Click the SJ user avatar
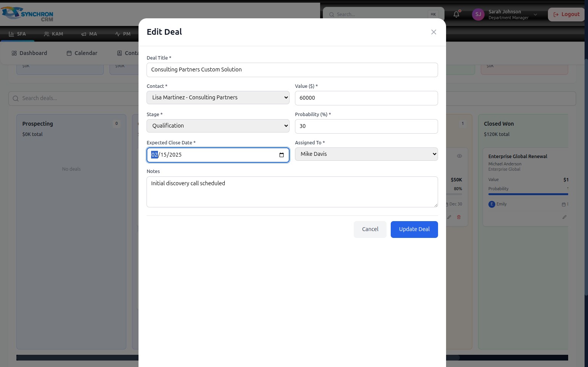The image size is (588, 367). [478, 15]
